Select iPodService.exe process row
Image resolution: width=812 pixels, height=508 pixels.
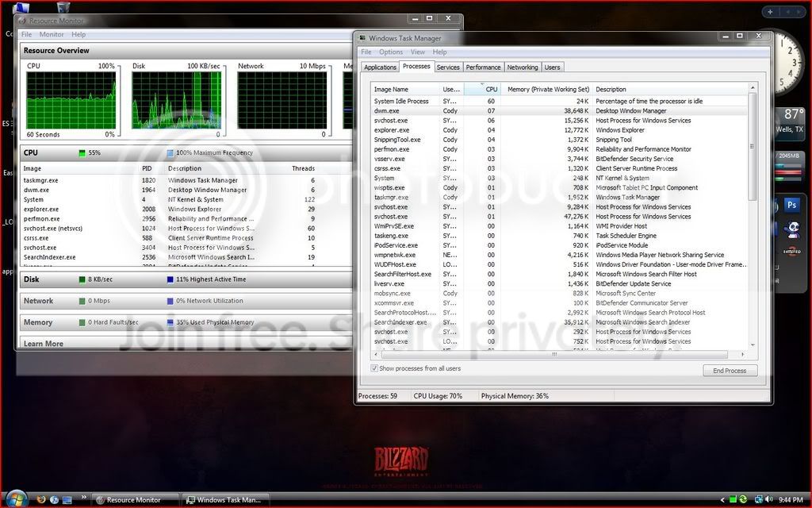coord(559,245)
